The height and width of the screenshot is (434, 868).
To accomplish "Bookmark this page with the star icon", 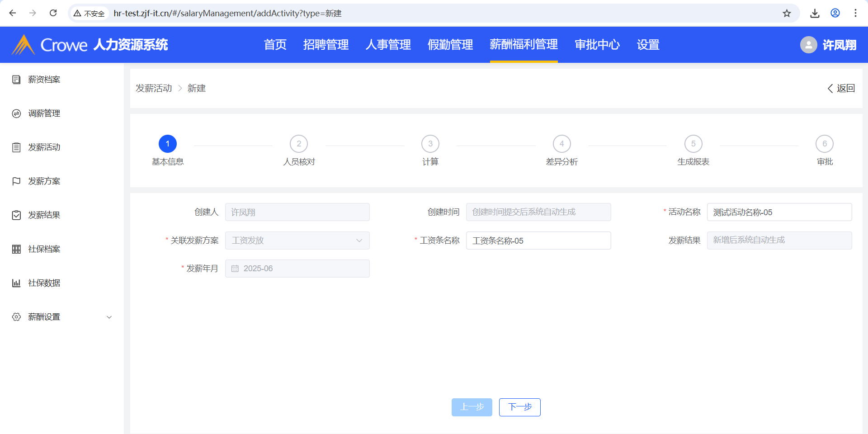I will tap(787, 13).
